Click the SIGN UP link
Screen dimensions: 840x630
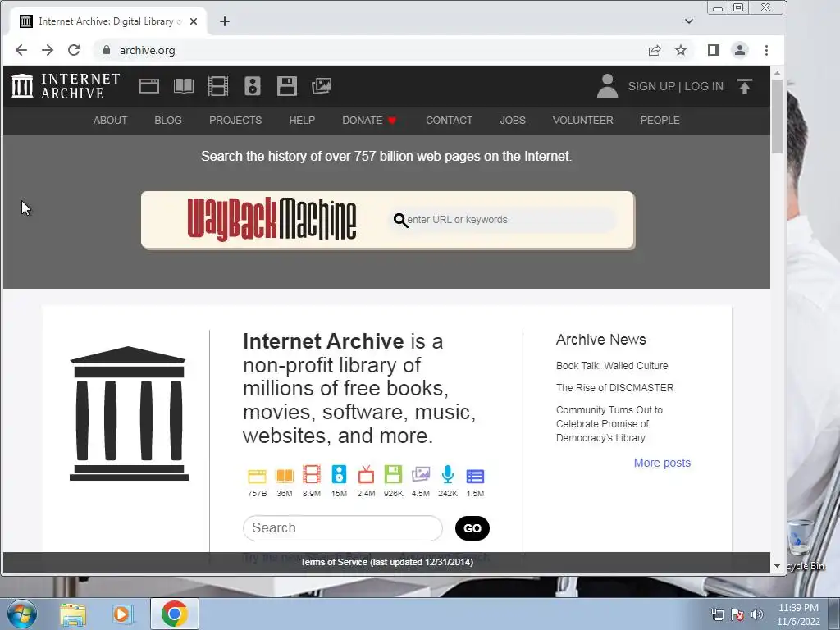651,86
